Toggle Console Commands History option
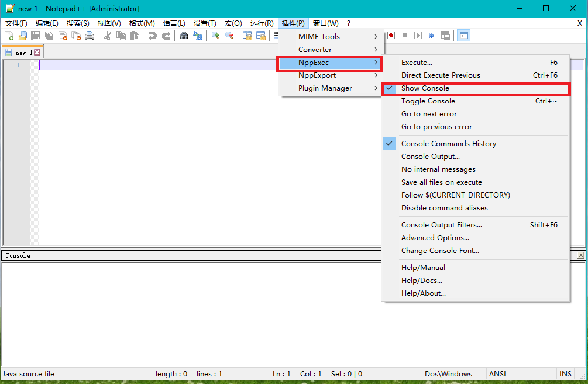Screen dimensions: 588x384 coord(476,144)
